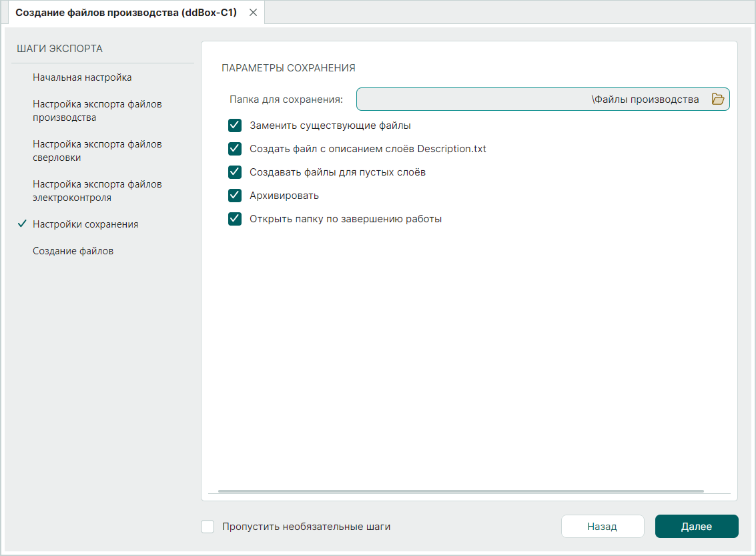Screen dimensions: 756x556
Task: Select Настройки сохранения step
Action: click(85, 224)
